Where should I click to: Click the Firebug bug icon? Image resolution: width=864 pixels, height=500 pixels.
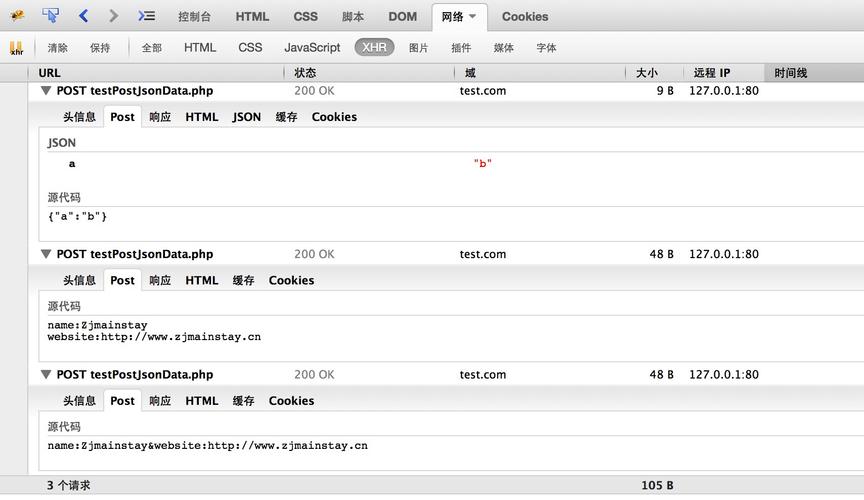click(17, 15)
